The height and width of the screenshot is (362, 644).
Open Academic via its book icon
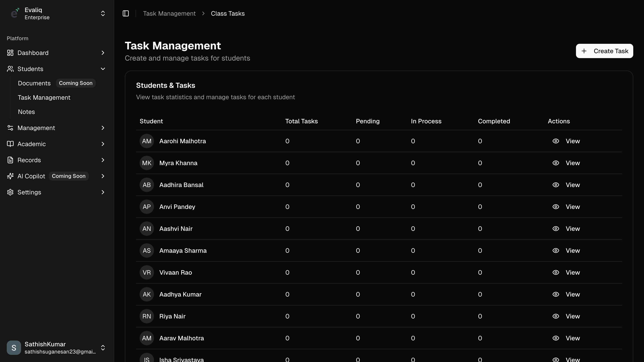click(x=10, y=144)
